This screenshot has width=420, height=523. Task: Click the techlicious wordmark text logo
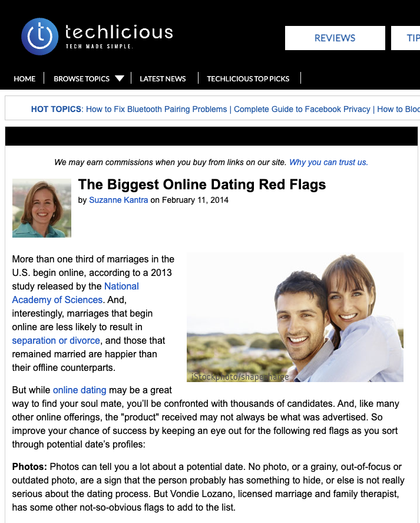[119, 32]
